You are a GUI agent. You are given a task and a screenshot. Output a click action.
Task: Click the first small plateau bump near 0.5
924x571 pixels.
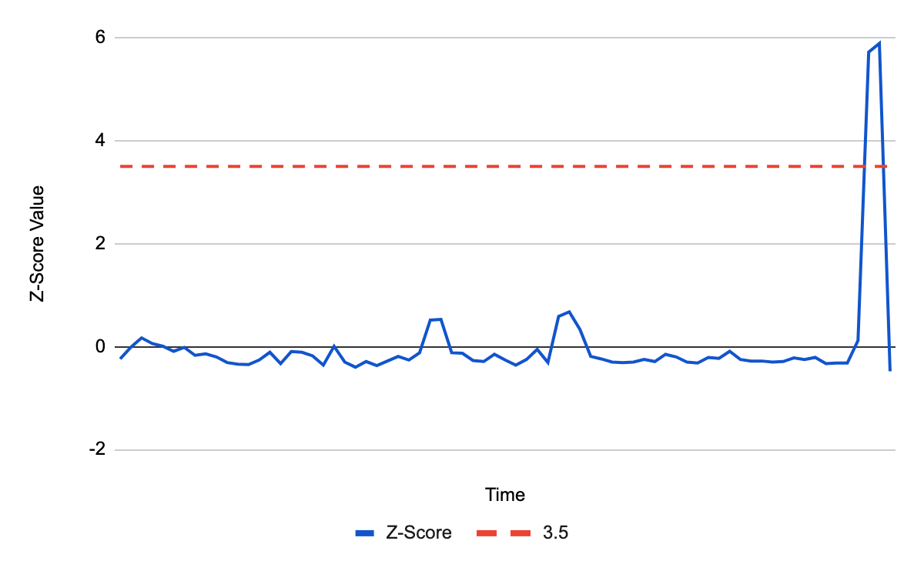pos(436,319)
